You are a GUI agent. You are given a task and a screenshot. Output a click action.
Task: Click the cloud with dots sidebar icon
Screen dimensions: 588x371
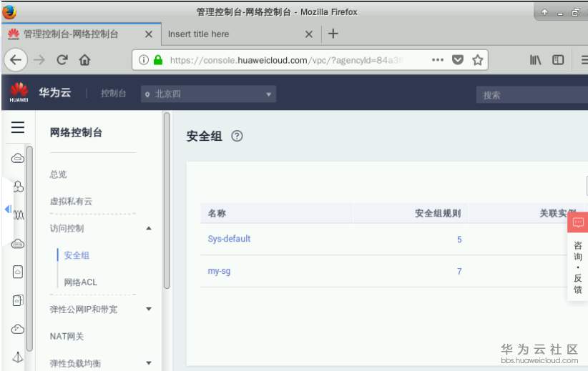tap(18, 244)
